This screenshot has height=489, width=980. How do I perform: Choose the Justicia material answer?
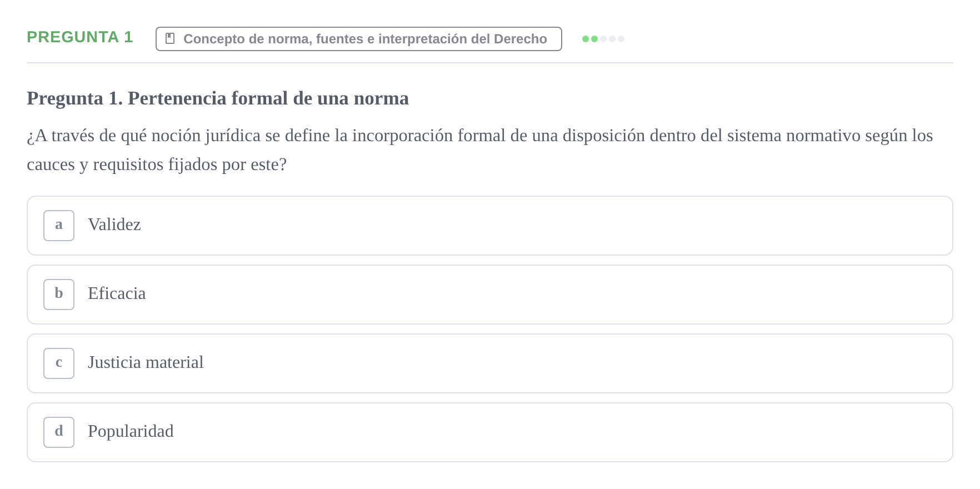(x=489, y=363)
